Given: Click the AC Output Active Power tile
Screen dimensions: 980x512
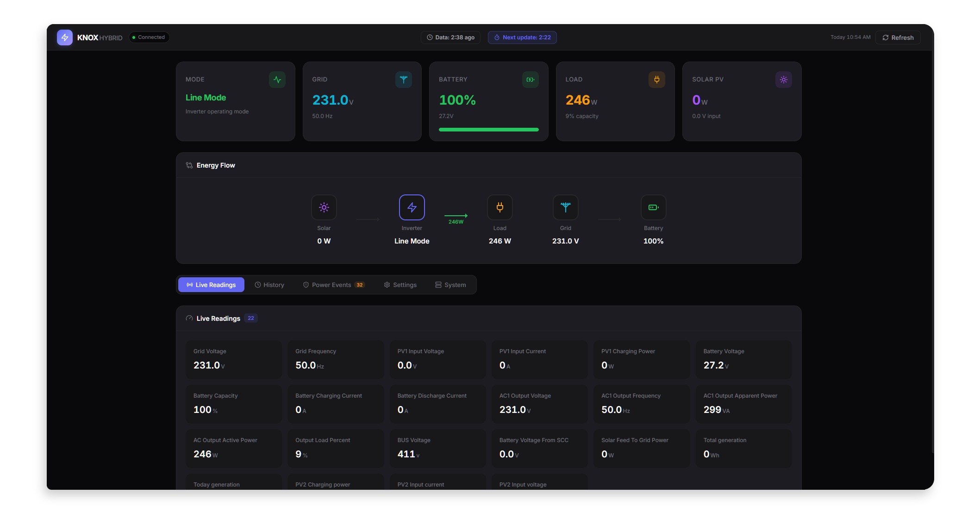Looking at the screenshot, I should tap(234, 449).
